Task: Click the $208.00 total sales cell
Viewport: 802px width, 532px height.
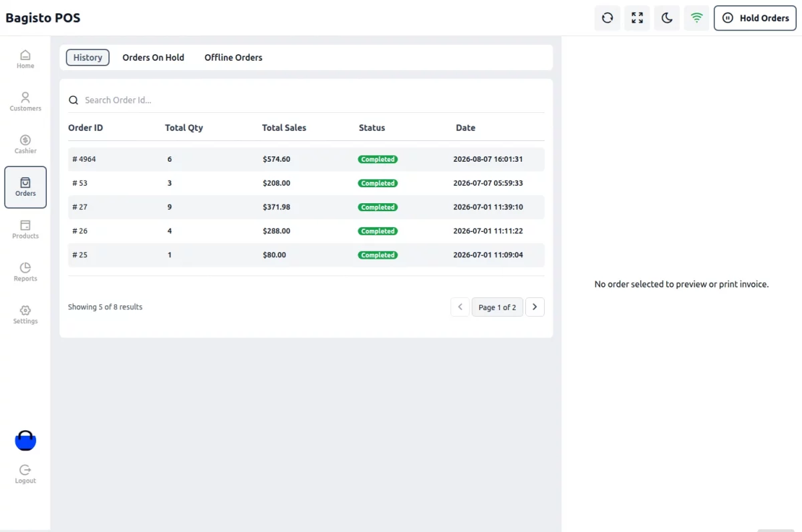Action: coord(277,183)
